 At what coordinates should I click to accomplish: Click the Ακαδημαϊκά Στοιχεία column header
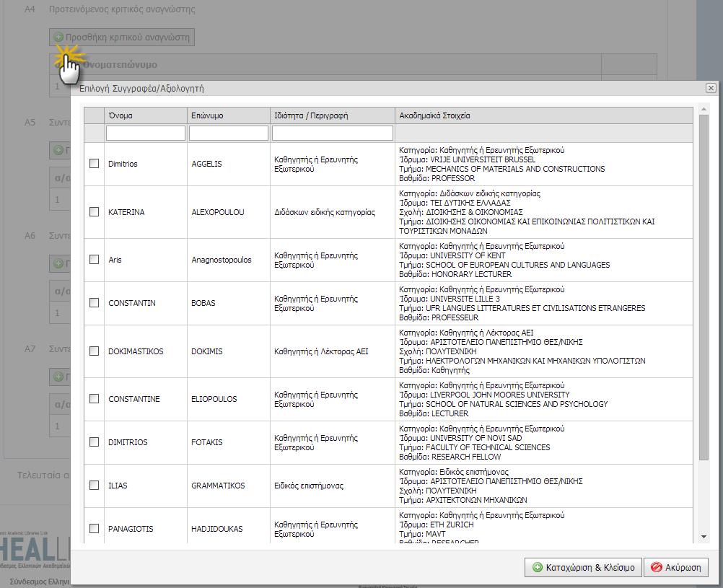pyautogui.click(x=544, y=115)
